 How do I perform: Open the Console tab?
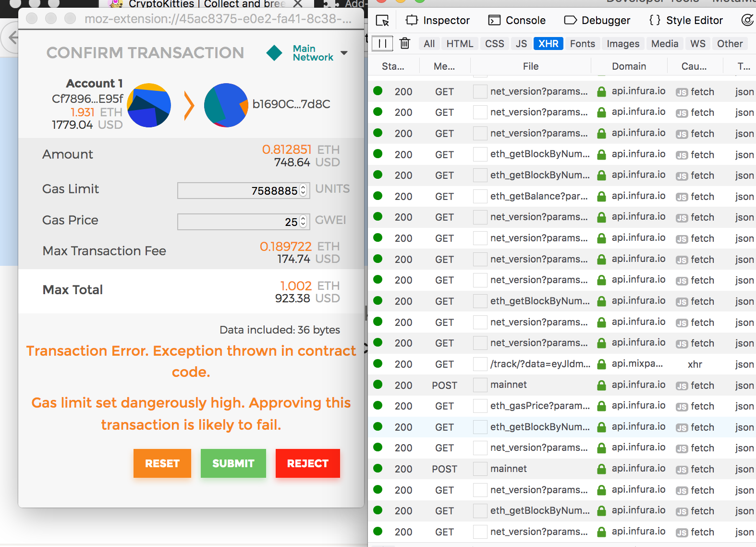point(517,20)
